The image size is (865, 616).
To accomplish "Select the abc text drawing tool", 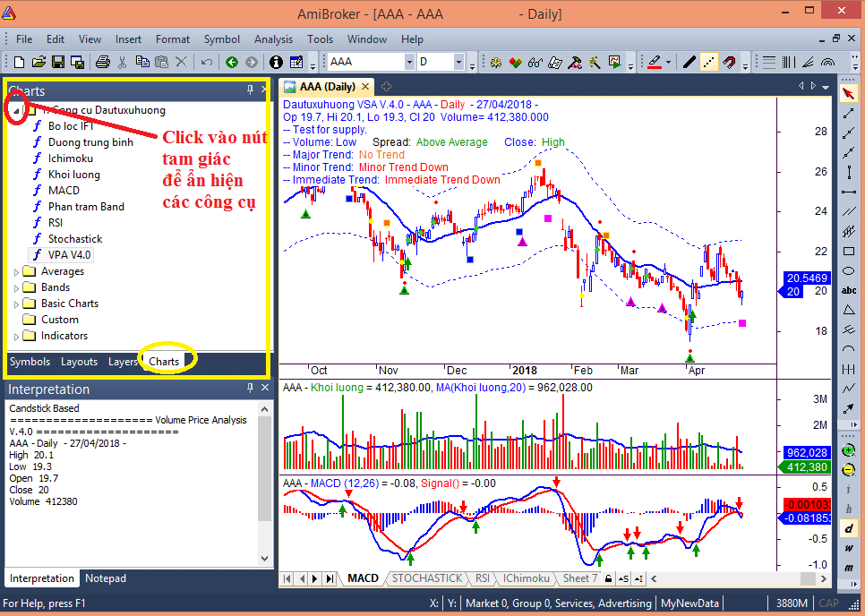I will coord(849,290).
